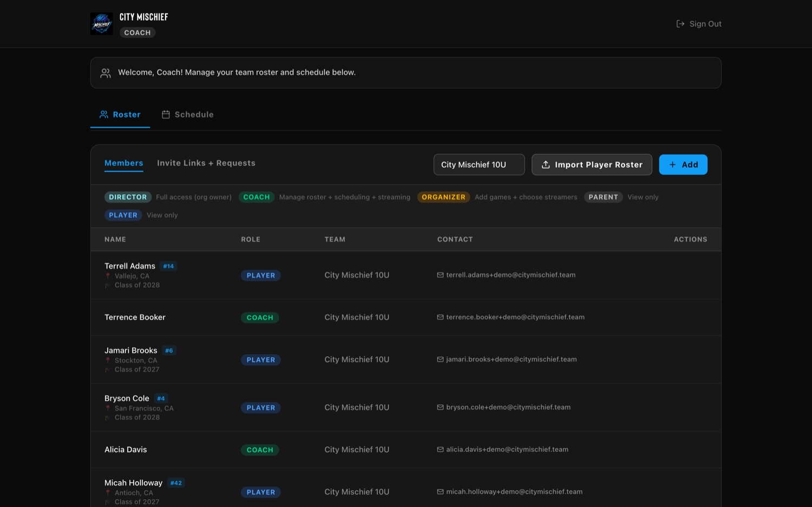Click the DIRECTOR role legend badge
812x507 pixels.
(128, 197)
